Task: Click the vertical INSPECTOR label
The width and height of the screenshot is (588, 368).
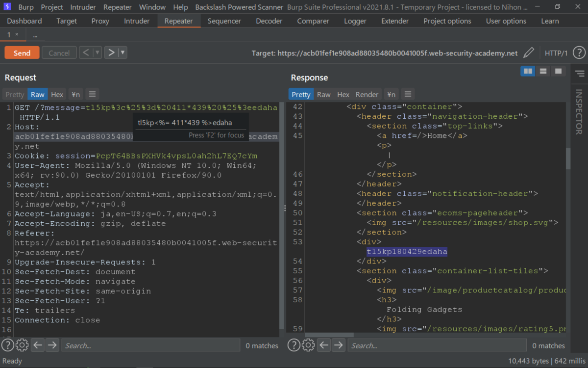Action: pos(579,112)
